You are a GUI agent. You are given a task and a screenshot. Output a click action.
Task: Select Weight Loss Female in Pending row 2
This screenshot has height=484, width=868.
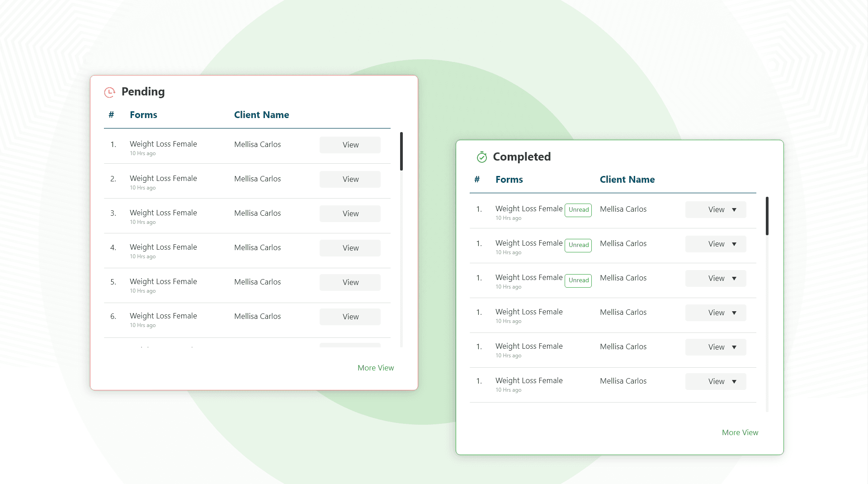pyautogui.click(x=163, y=178)
